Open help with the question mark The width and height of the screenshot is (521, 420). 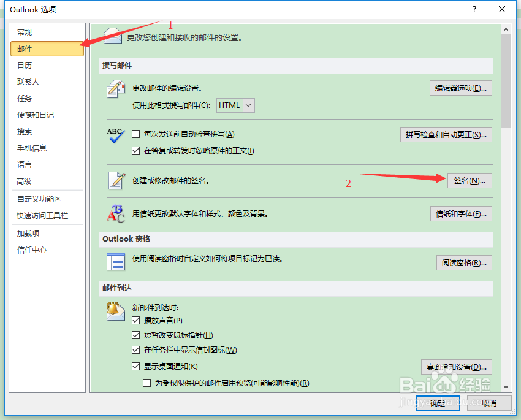point(474,9)
